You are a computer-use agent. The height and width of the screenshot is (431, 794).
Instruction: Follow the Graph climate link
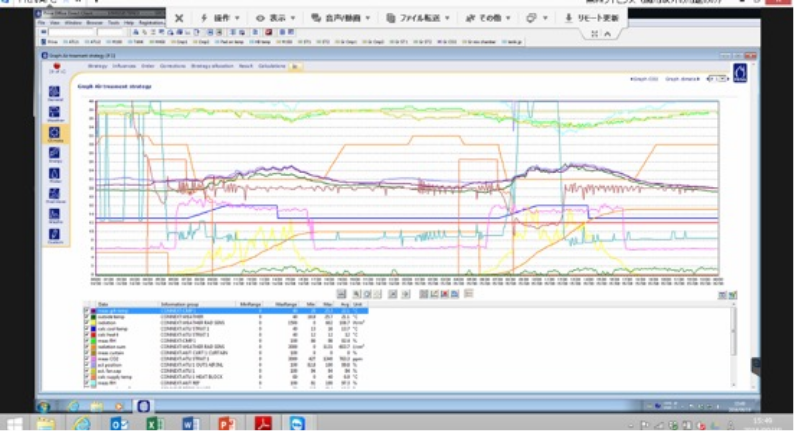pos(682,79)
